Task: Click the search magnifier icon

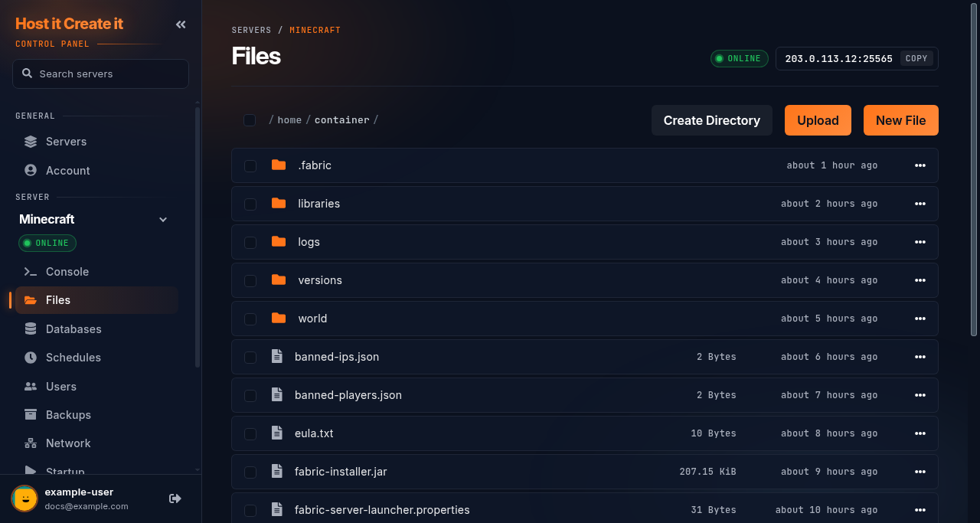Action: point(27,74)
